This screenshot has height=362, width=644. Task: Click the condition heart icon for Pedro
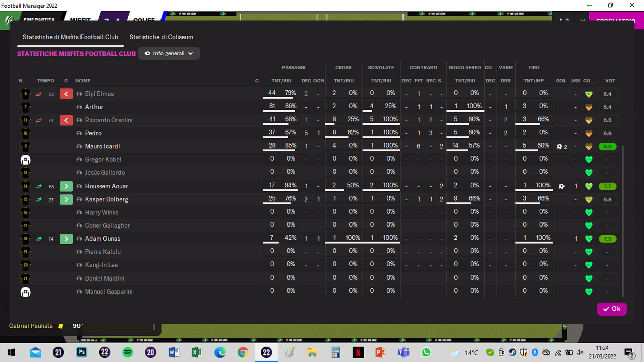point(589,133)
